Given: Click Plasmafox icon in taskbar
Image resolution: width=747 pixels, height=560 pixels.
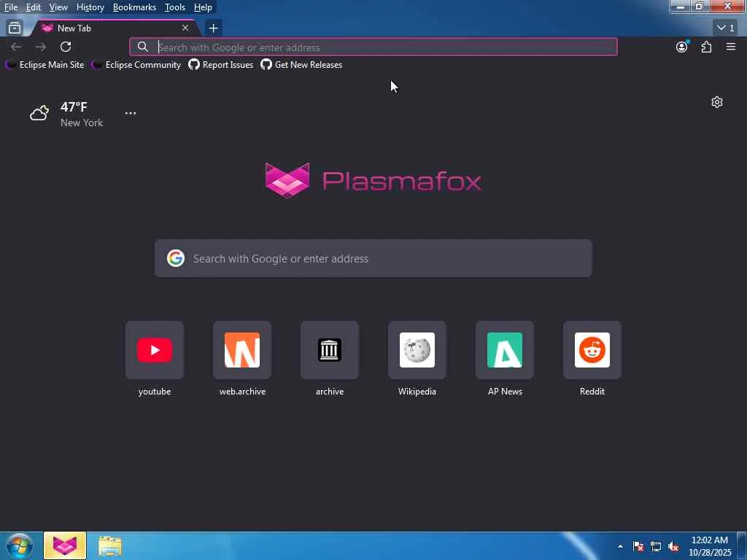Looking at the screenshot, I should point(65,545).
